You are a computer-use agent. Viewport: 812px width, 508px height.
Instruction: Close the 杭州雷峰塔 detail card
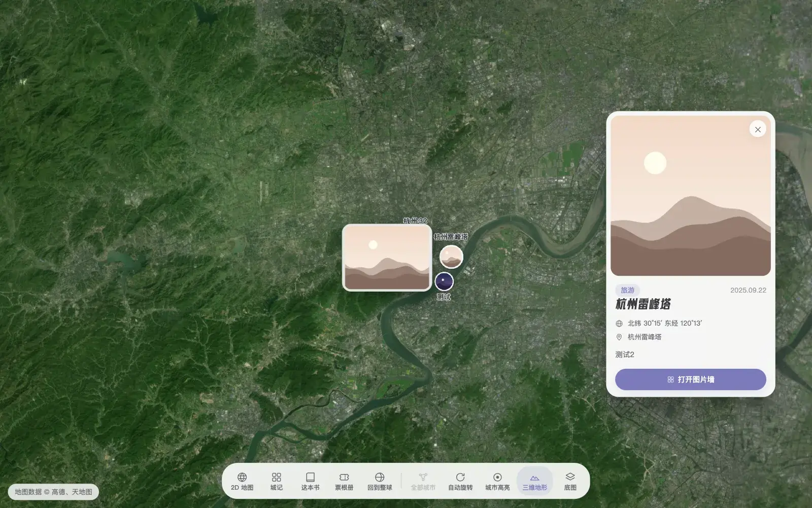758,130
